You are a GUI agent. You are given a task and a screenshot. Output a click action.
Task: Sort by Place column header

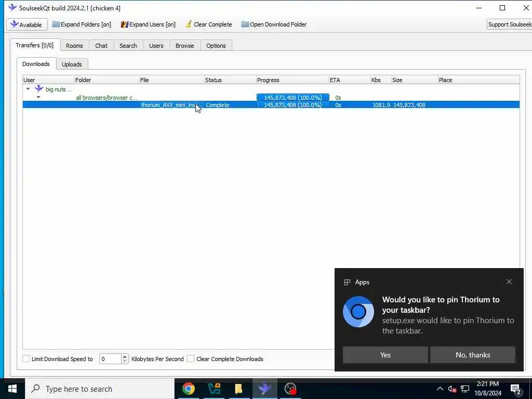tap(478, 80)
